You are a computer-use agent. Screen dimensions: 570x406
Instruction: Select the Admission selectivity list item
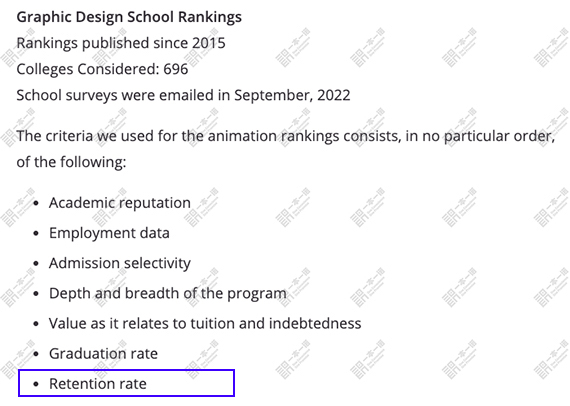(120, 263)
